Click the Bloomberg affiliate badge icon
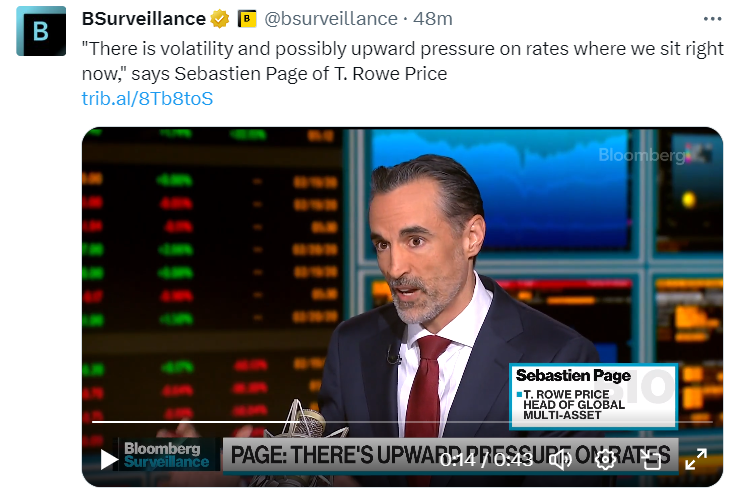The height and width of the screenshot is (493, 742). 247,19
